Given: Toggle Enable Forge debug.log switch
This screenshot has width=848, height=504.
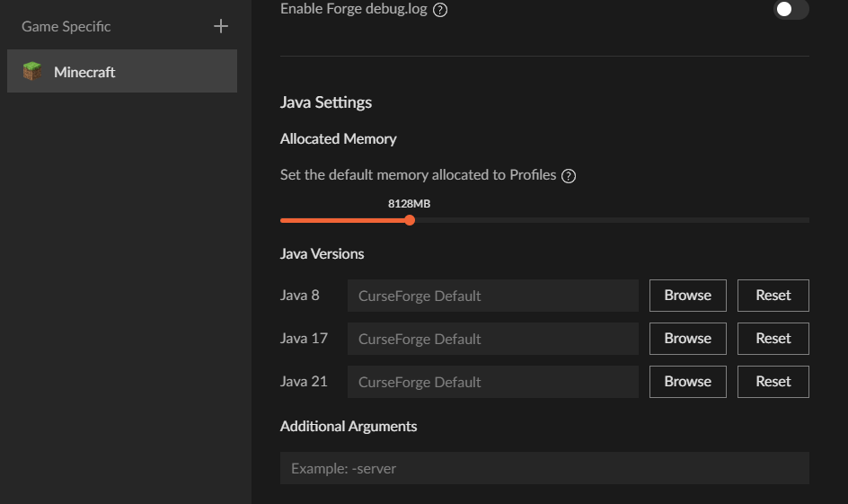Looking at the screenshot, I should pyautogui.click(x=791, y=9).
